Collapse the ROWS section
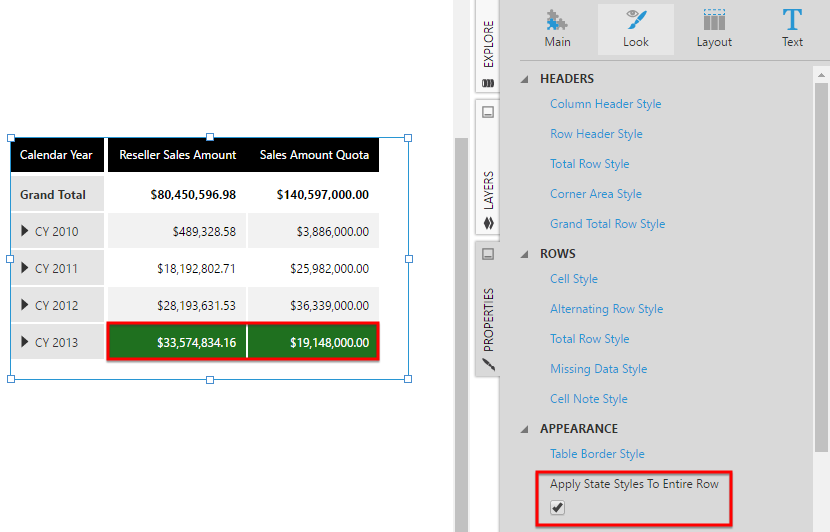This screenshot has height=532, width=830. (525, 255)
